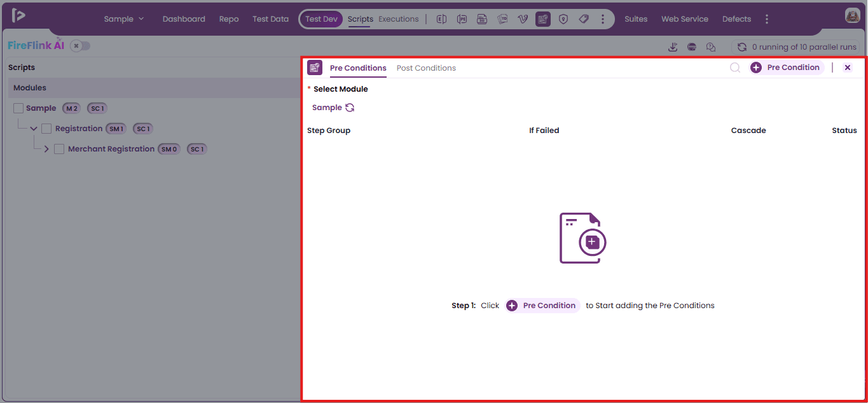Click the SC 1 badge on Merchant Registration
Image resolution: width=868 pixels, height=403 pixels.
click(x=196, y=149)
